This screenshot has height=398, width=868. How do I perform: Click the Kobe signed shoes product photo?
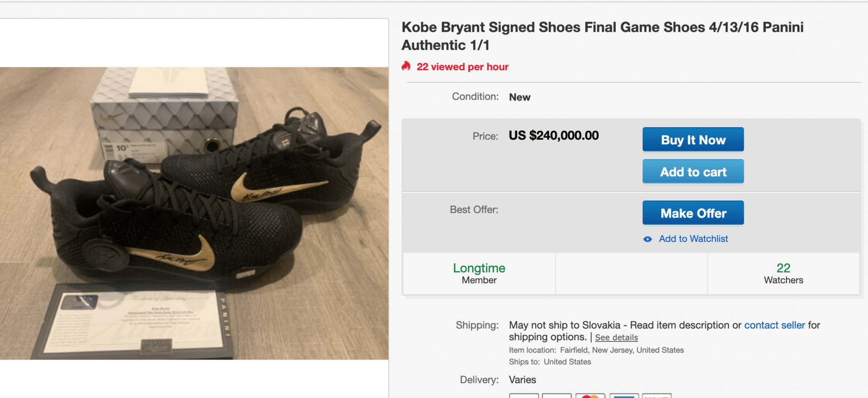point(194,213)
